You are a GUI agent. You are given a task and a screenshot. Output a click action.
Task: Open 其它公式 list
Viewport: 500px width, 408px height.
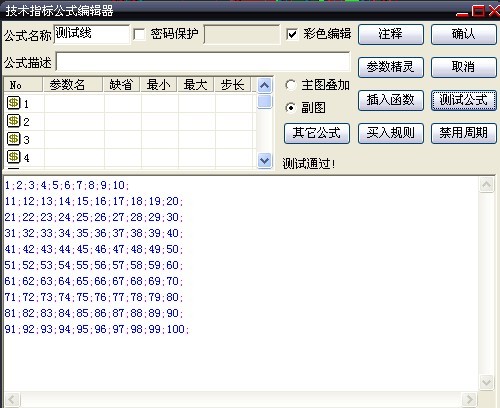(x=317, y=133)
